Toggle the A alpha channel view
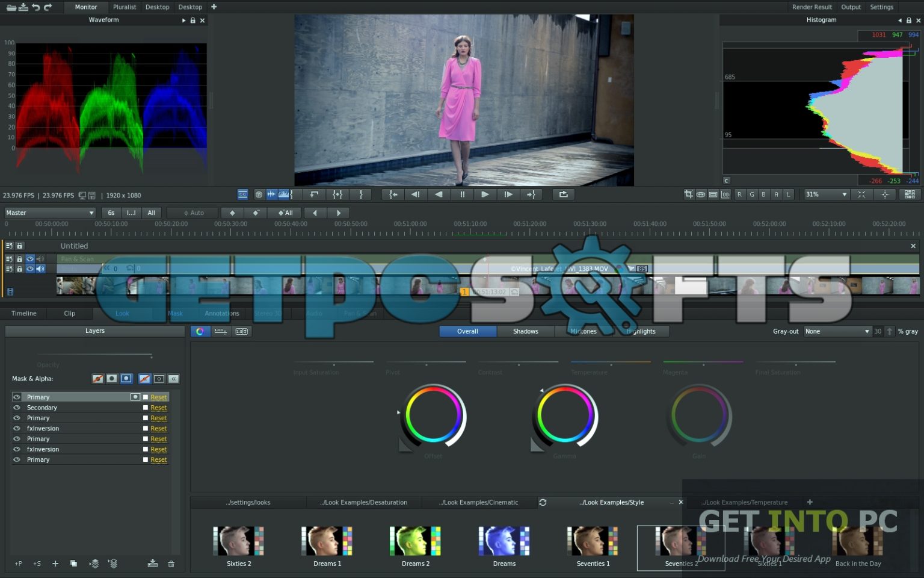Image resolution: width=924 pixels, height=578 pixels. (776, 194)
